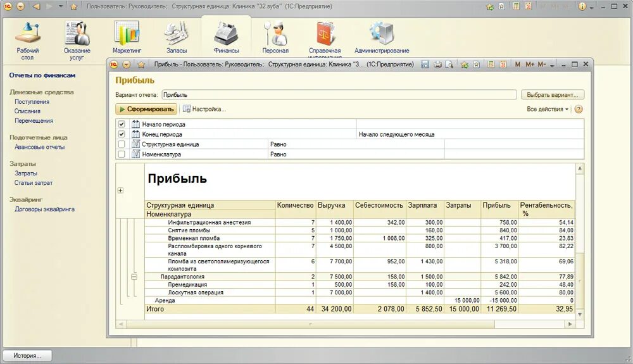Expand the report header with plus box
The image size is (633, 364).
(120, 191)
